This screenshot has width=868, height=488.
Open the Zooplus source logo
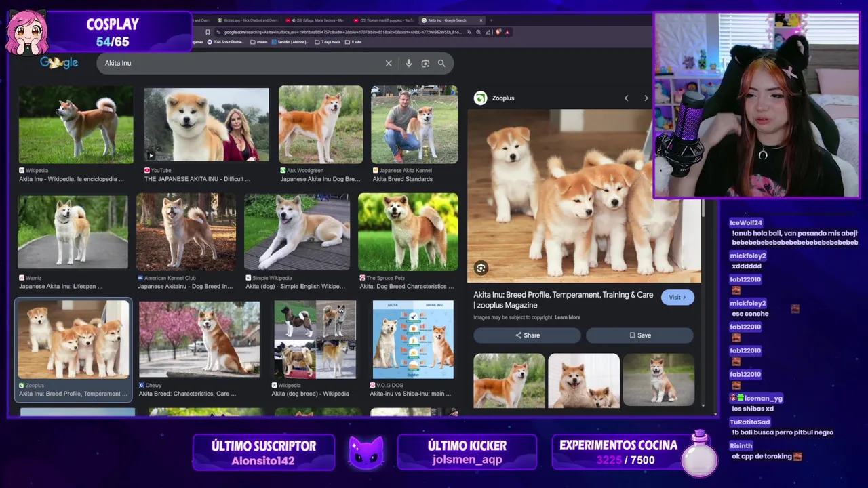[x=480, y=98]
